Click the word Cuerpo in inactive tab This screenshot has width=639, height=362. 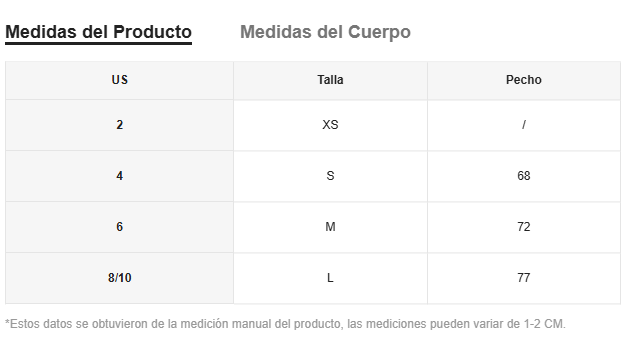coord(379,33)
